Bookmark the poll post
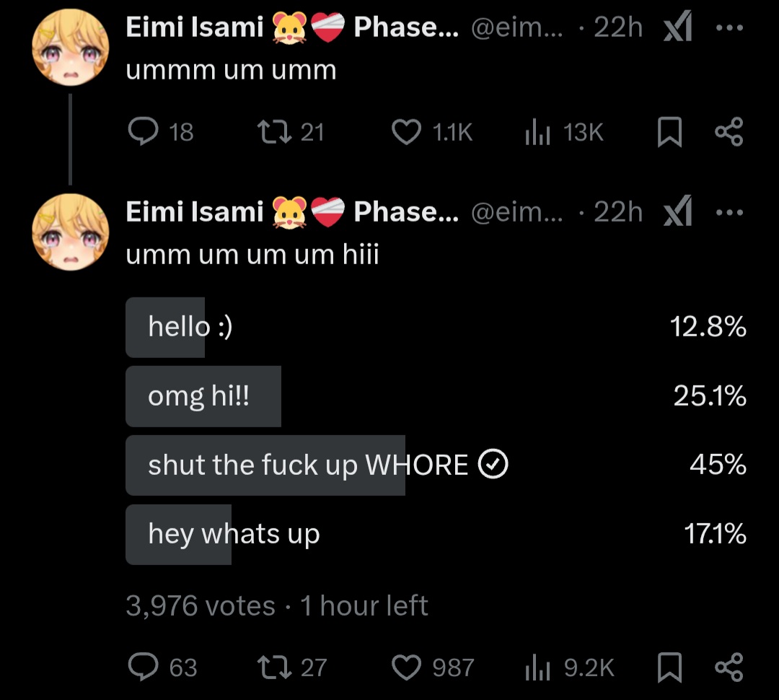The height and width of the screenshot is (700, 779). (670, 668)
